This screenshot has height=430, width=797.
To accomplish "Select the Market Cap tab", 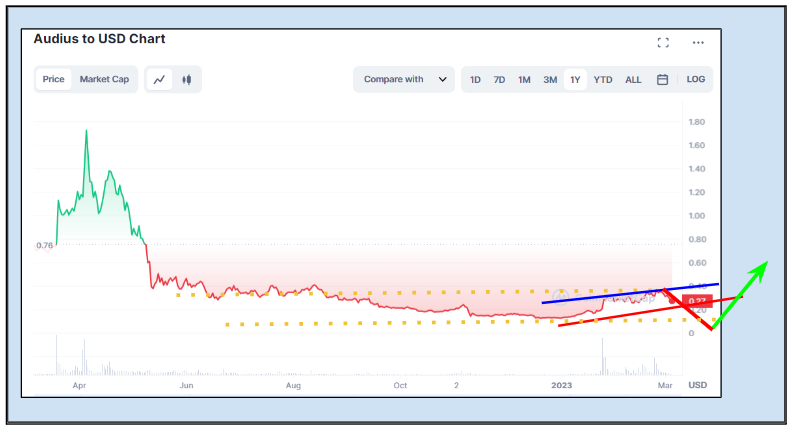I will point(104,79).
